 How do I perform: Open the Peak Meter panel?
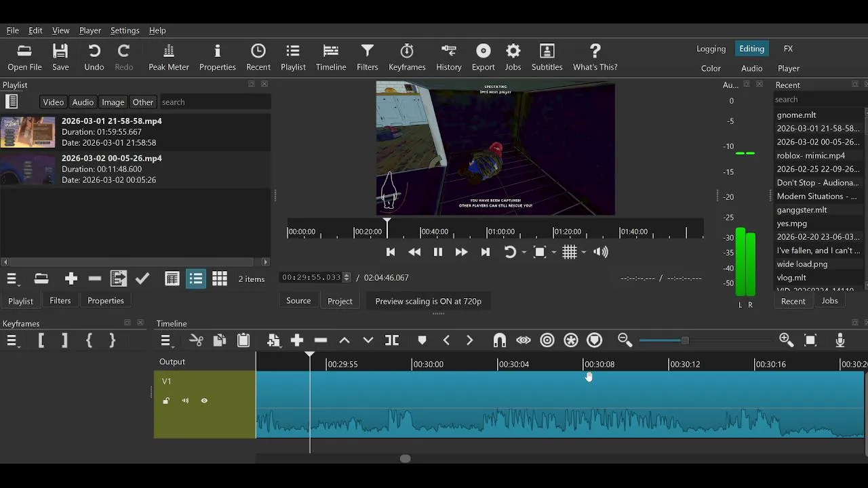169,57
